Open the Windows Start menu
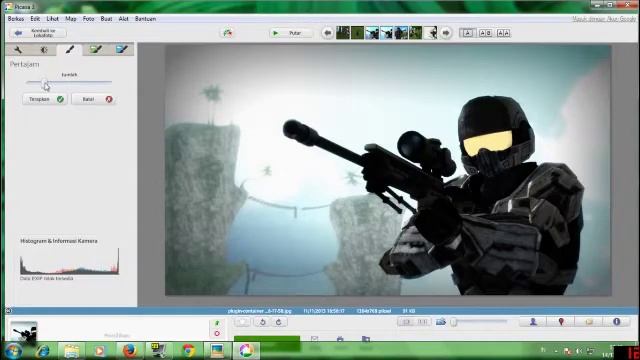The width and height of the screenshot is (640, 360). (x=13, y=351)
